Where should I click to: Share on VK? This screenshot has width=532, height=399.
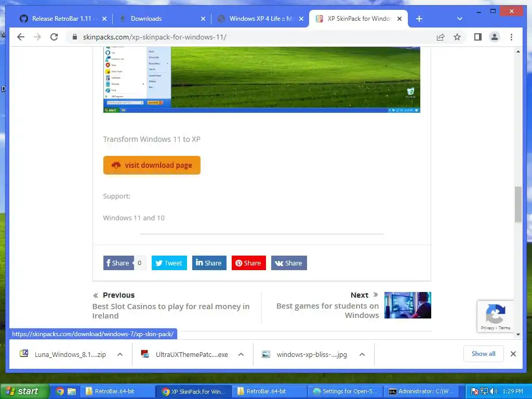pos(289,263)
